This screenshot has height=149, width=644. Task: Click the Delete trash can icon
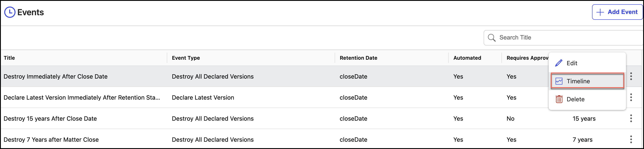coord(559,99)
